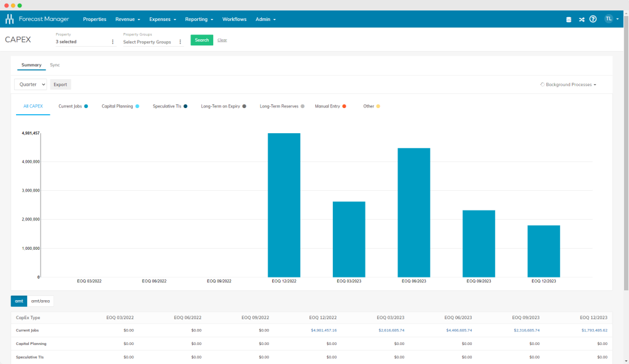Click the Property field three-dot icon
Screen dimensions: 629x364
tap(113, 42)
